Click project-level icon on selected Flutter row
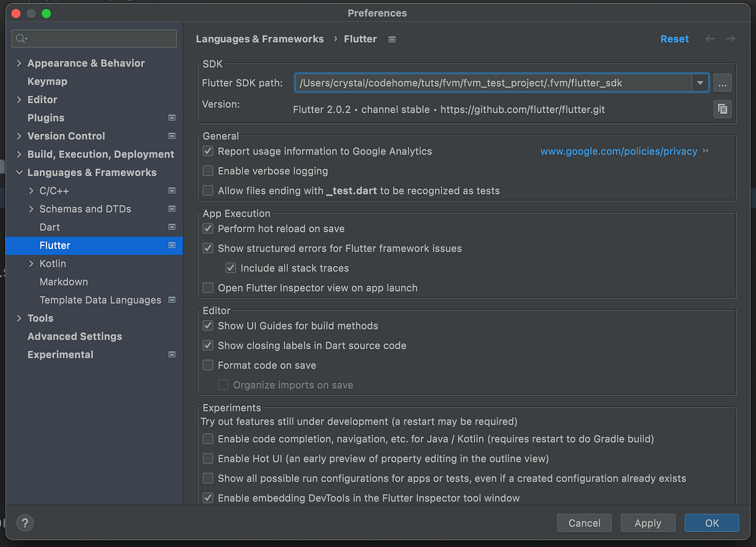Image resolution: width=756 pixels, height=547 pixels. (172, 245)
